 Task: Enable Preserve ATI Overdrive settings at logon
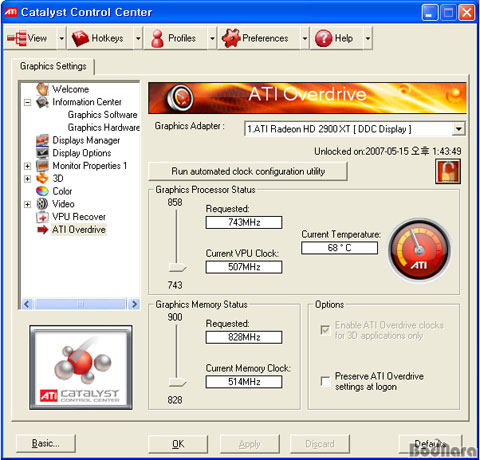(325, 381)
